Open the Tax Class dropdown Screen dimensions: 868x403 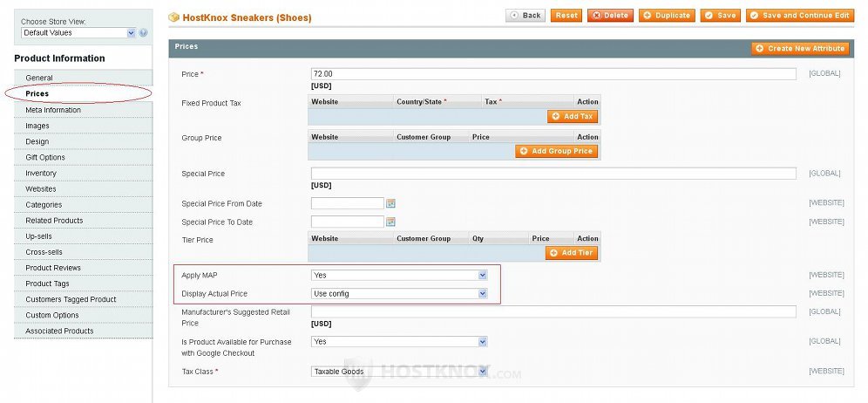point(399,372)
